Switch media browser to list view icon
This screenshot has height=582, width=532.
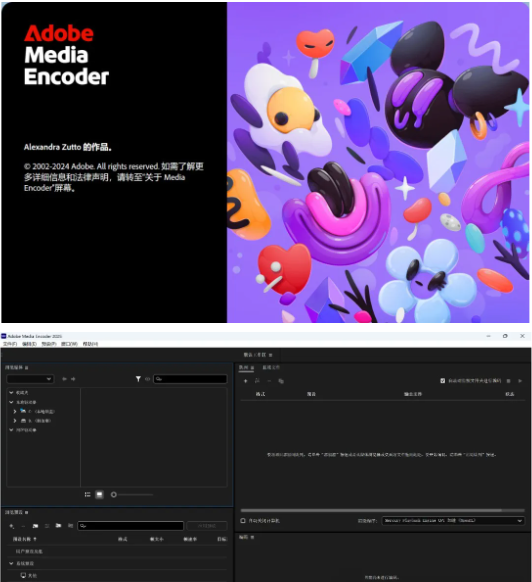(x=88, y=494)
